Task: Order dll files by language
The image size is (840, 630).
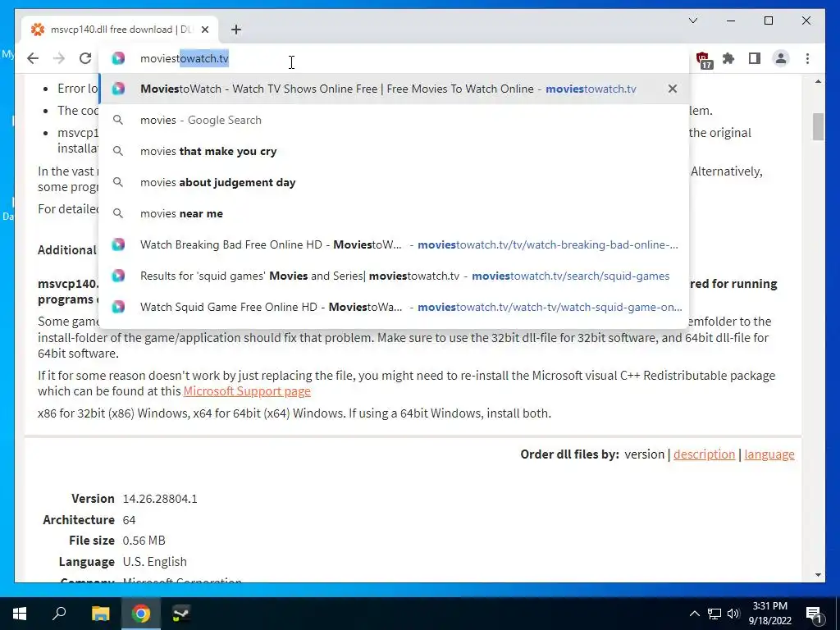Action: click(x=769, y=454)
